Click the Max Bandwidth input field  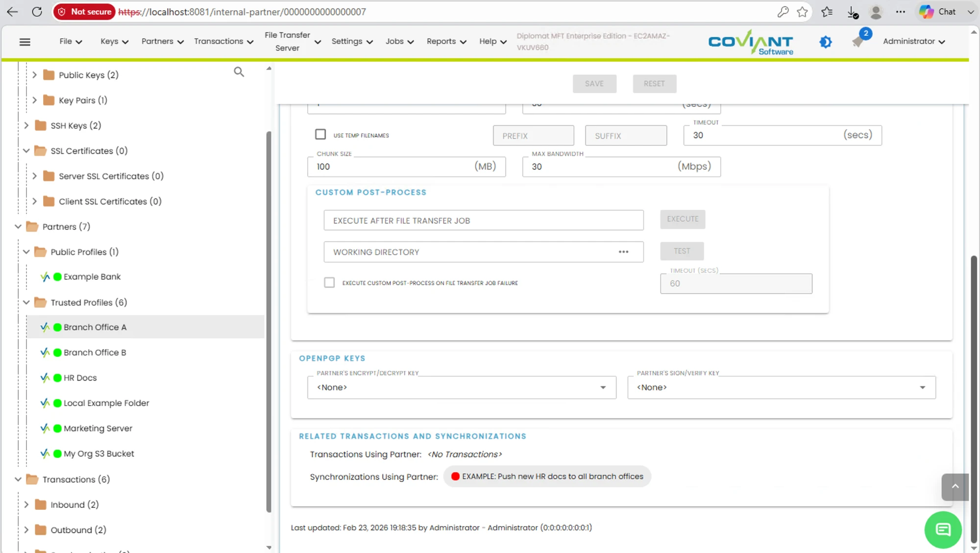pyautogui.click(x=621, y=167)
